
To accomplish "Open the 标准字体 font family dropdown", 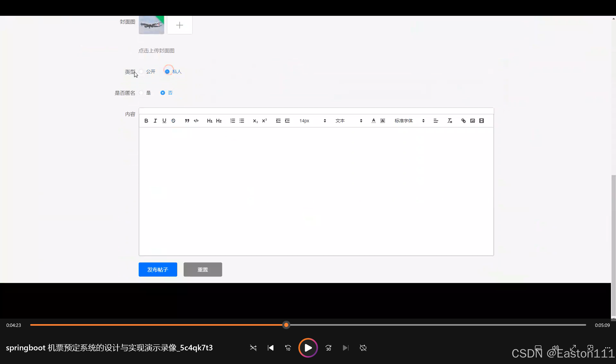I will [x=409, y=121].
